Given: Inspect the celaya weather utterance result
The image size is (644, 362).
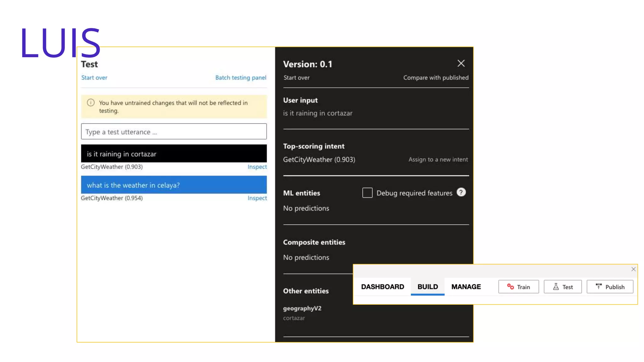Looking at the screenshot, I should coord(257,198).
